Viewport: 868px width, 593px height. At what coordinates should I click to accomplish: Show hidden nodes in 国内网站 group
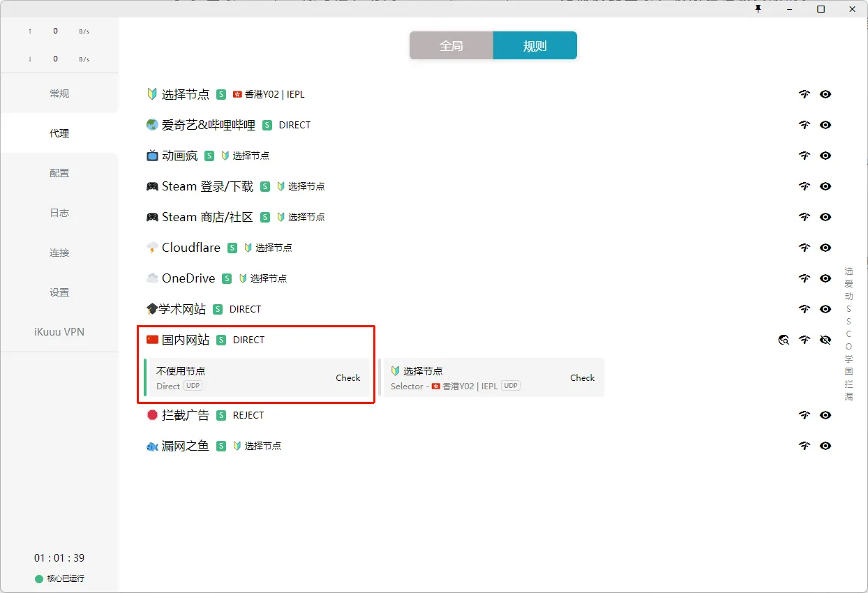(825, 340)
